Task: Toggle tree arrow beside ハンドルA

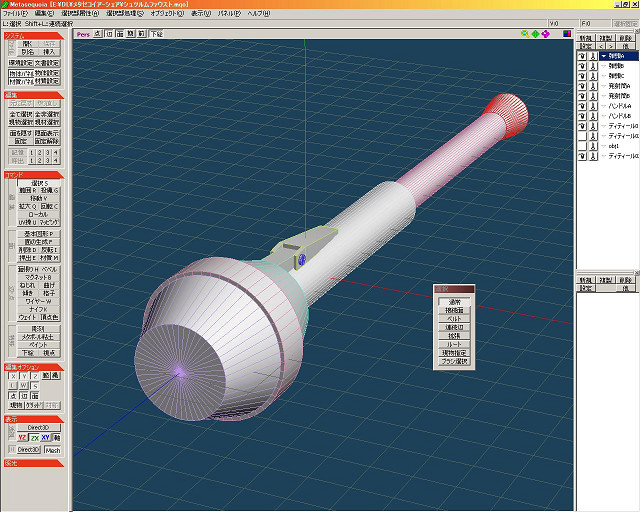Action: 604,106
